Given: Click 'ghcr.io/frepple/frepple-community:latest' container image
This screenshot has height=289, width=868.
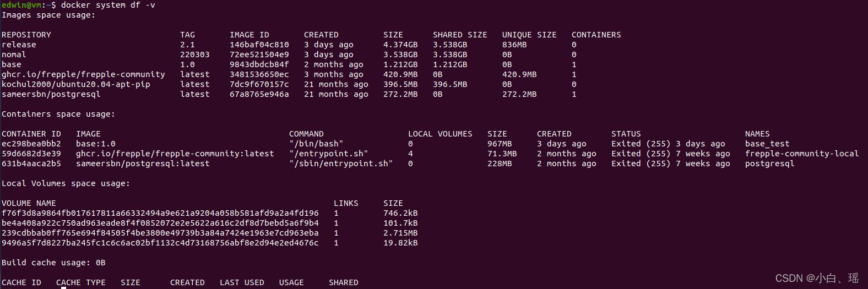Looking at the screenshot, I should (175, 154).
